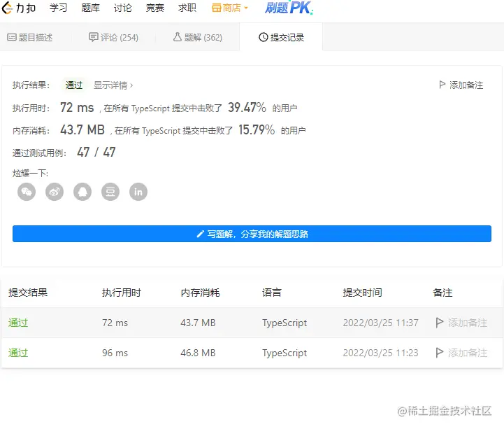The image size is (504, 429).
Task: Click flag icon in 11:37 submission row
Action: (x=440, y=323)
